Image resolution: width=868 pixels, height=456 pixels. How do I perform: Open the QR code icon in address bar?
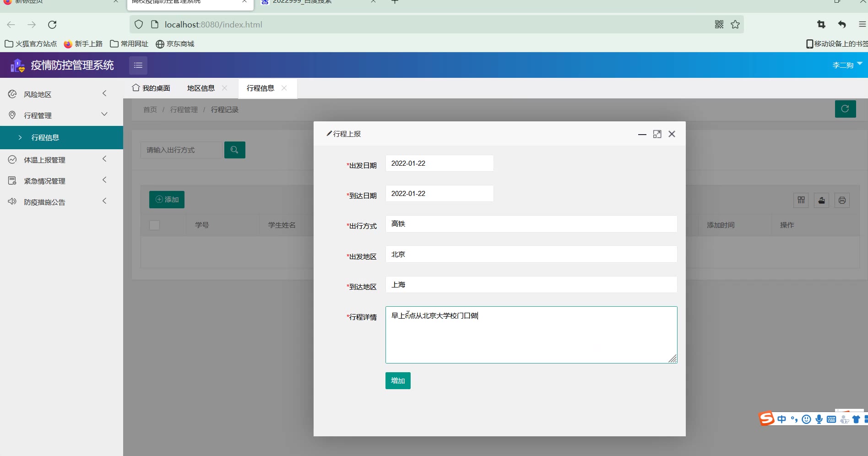(x=719, y=25)
